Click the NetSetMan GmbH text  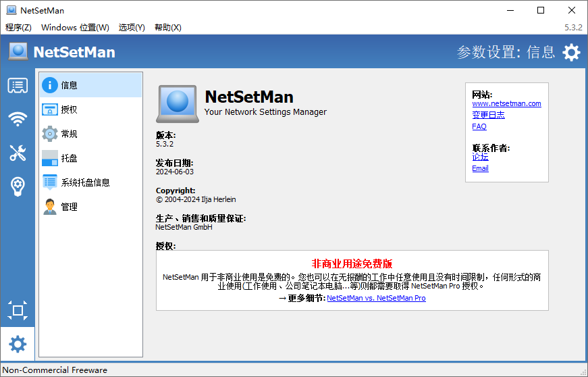[184, 227]
